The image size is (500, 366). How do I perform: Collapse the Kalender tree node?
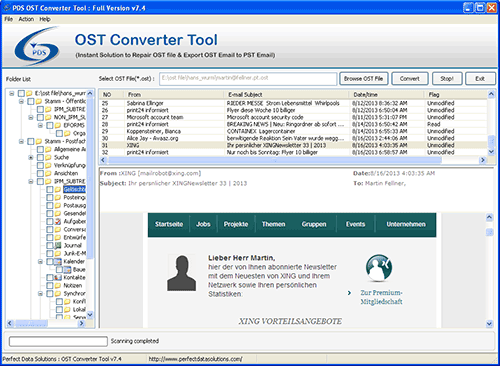[40, 262]
